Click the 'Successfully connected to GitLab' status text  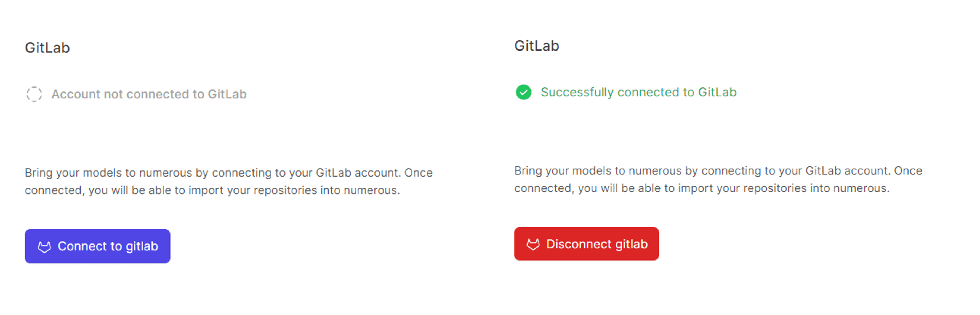click(x=638, y=92)
